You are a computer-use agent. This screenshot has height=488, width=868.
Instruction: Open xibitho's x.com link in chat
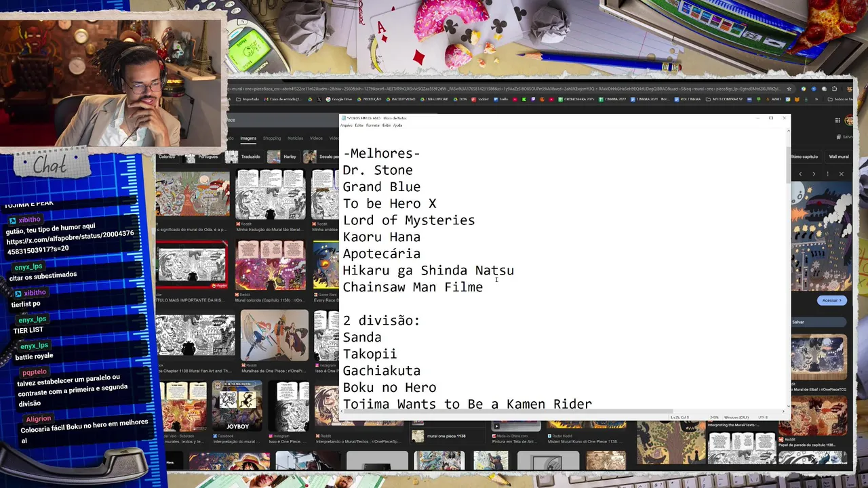[x=70, y=242]
